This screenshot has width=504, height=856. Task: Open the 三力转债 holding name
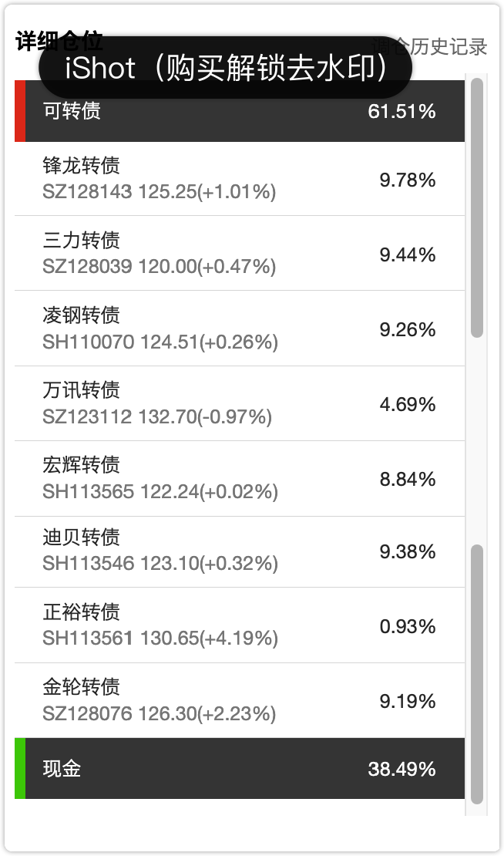coord(82,240)
